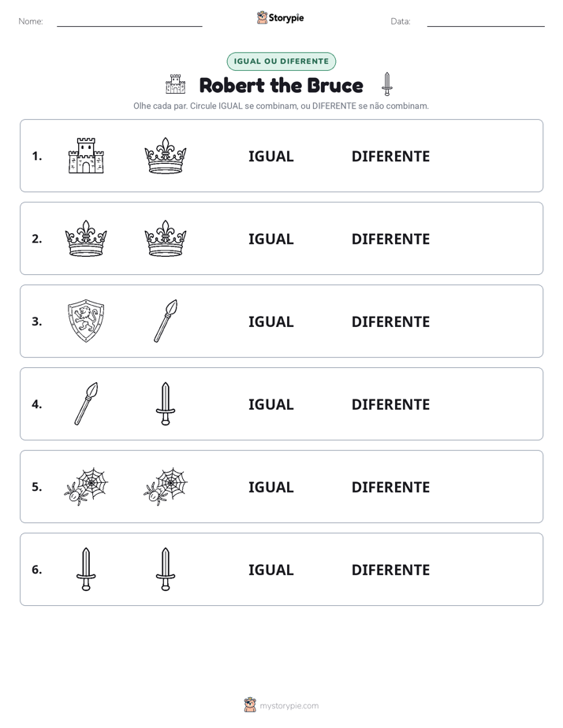Select DIFERENTE for question 1
Image resolution: width=563 pixels, height=728 pixels.
pyautogui.click(x=390, y=157)
